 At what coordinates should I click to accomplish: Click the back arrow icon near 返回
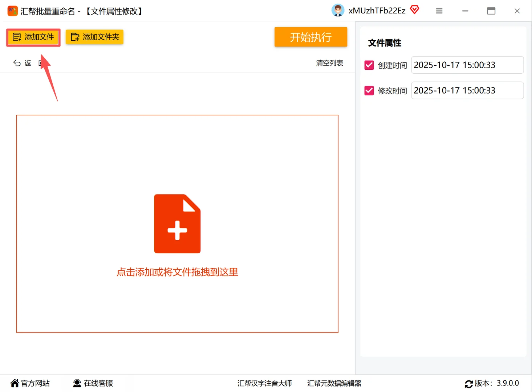click(x=17, y=63)
